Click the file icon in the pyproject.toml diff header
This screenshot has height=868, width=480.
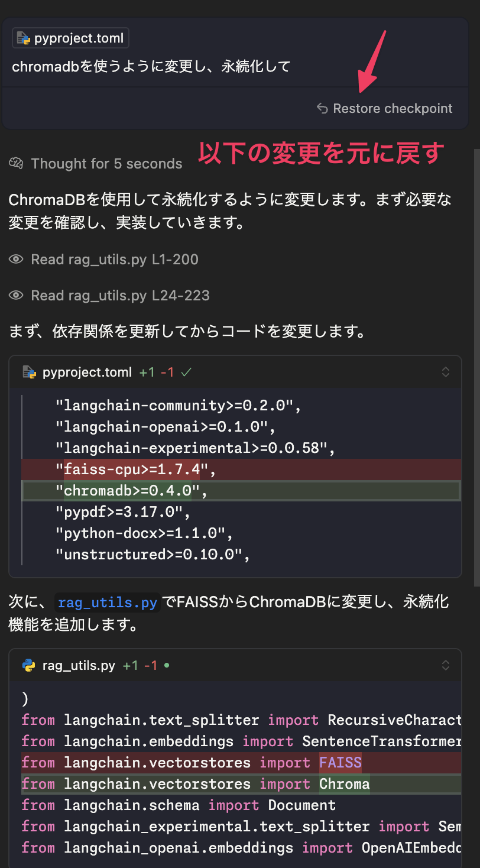tap(29, 372)
